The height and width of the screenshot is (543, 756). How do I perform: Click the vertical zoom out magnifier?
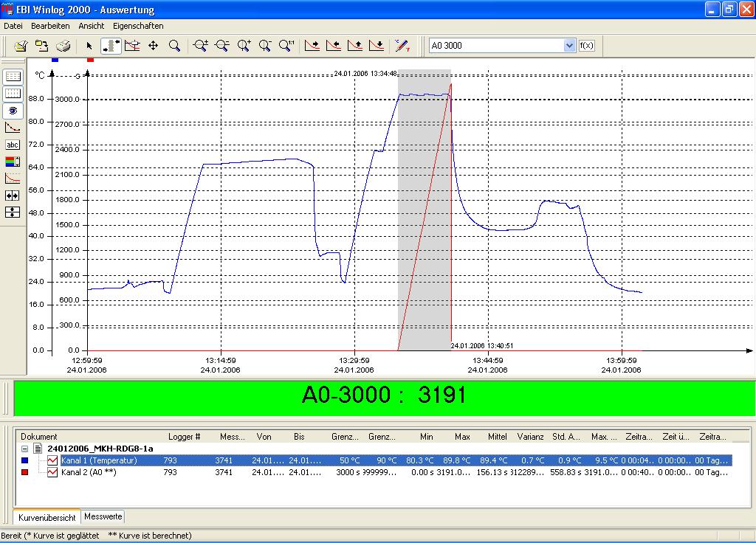tap(265, 46)
